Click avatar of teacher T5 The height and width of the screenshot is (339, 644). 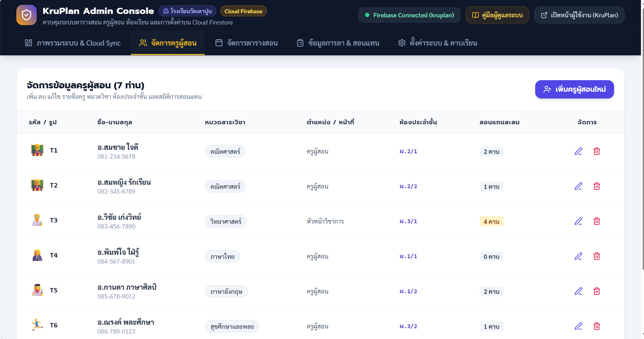tap(37, 290)
